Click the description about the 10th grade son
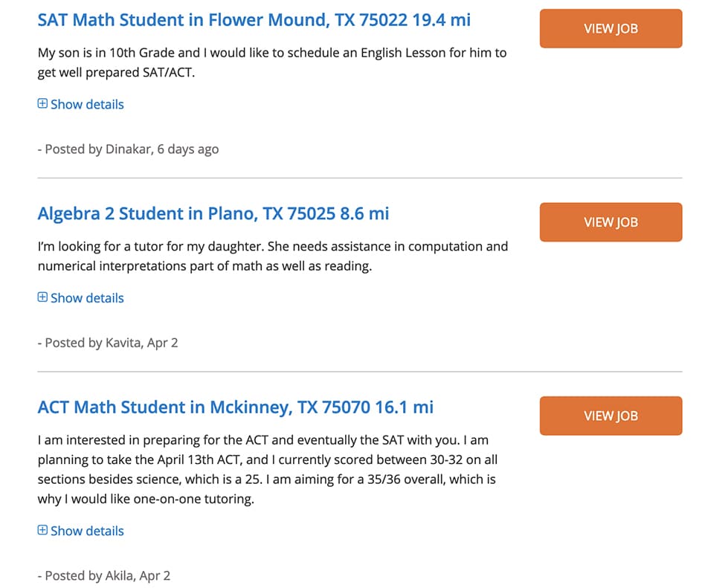 (271, 63)
